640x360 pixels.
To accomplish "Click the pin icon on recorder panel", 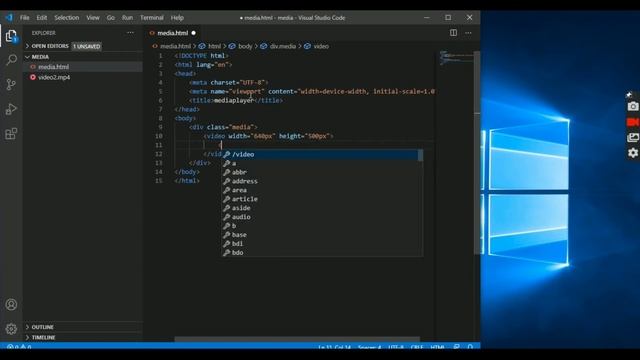I will click(x=629, y=95).
